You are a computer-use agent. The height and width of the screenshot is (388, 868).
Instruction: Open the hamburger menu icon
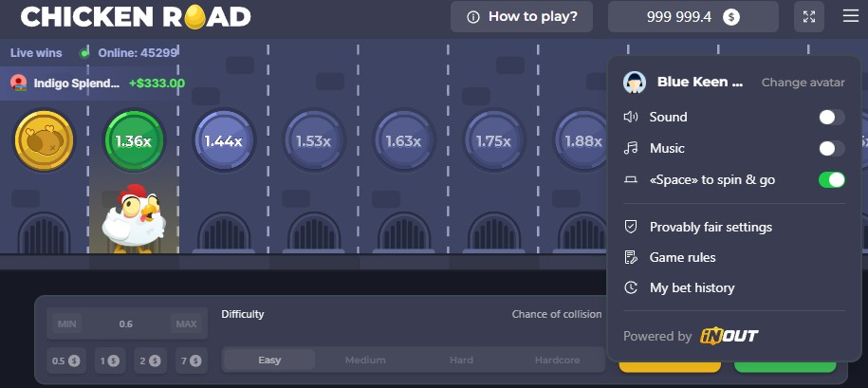[x=850, y=16]
